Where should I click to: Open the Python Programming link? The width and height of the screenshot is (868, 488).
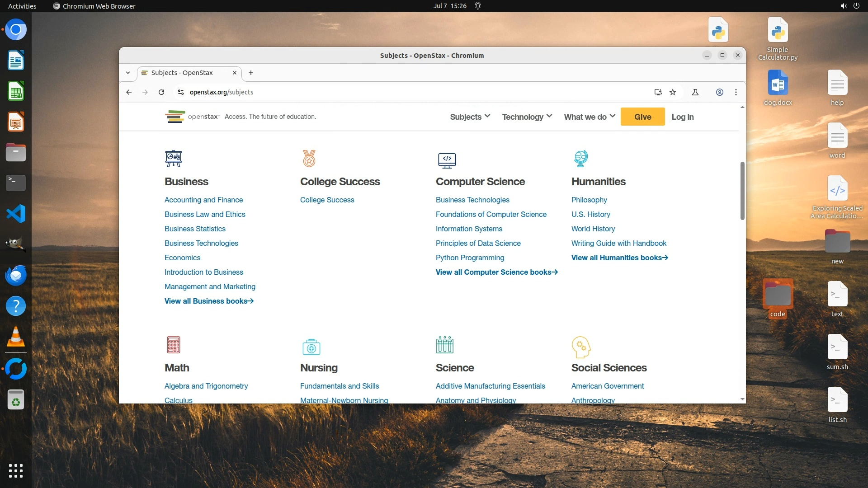tap(470, 258)
